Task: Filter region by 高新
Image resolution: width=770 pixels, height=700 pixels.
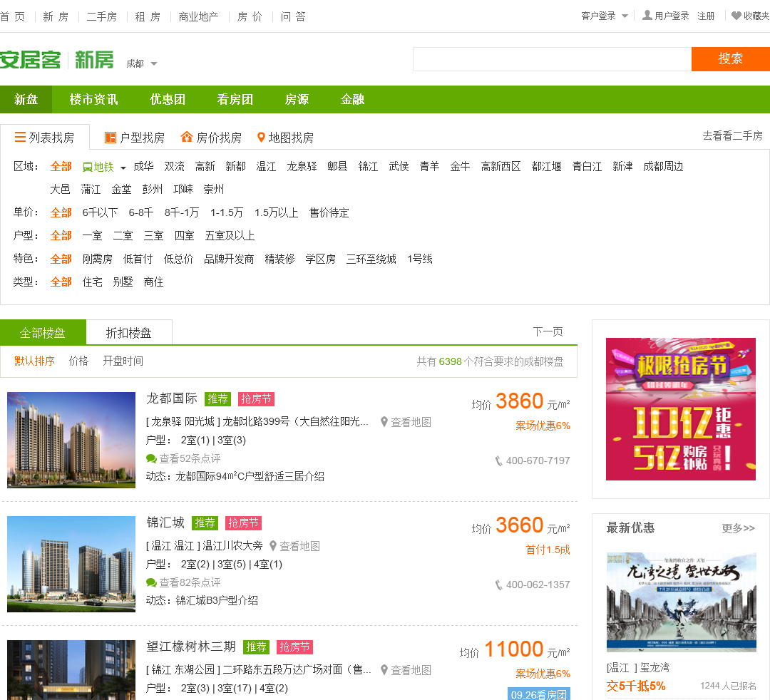Action: [x=205, y=166]
